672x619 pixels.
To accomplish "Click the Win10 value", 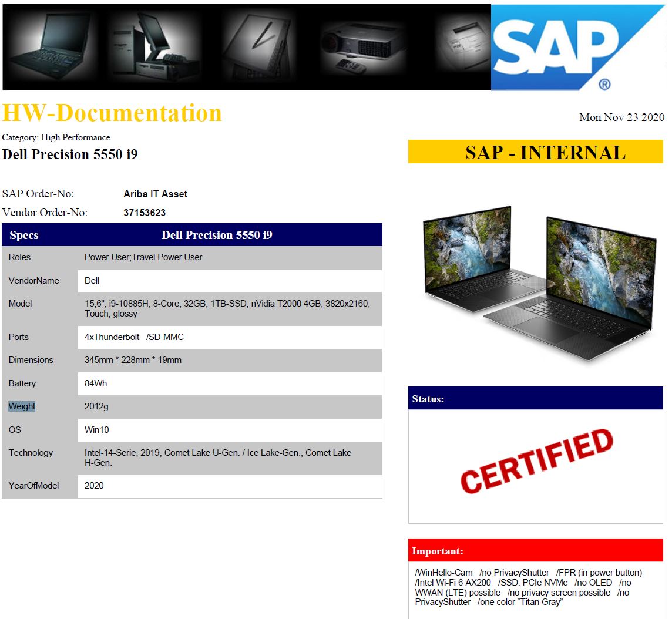I will point(97,430).
